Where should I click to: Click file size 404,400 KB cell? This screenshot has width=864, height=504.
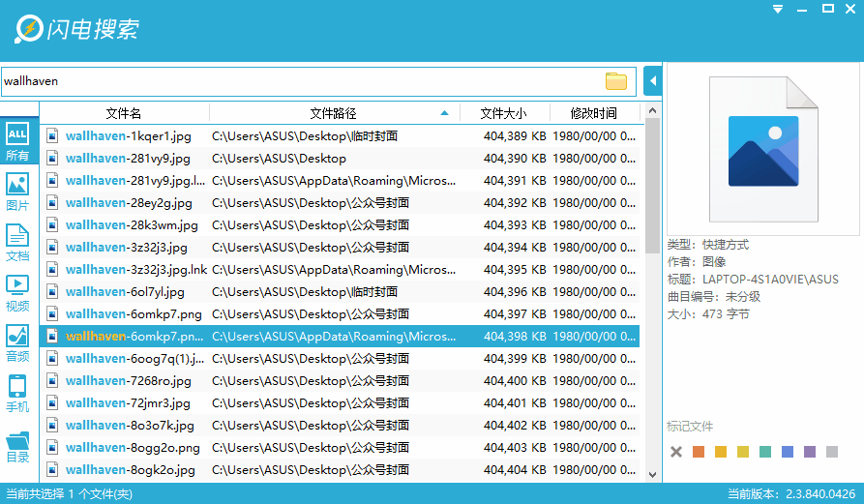[x=515, y=380]
